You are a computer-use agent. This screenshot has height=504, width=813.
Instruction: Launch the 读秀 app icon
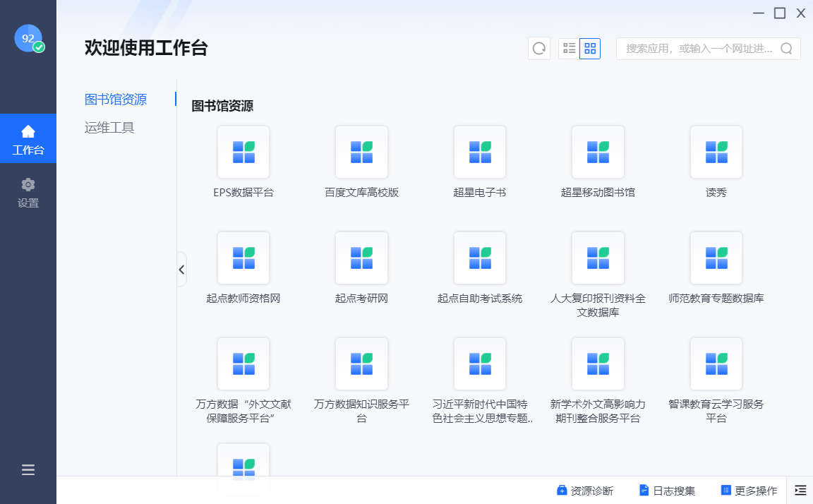716,152
